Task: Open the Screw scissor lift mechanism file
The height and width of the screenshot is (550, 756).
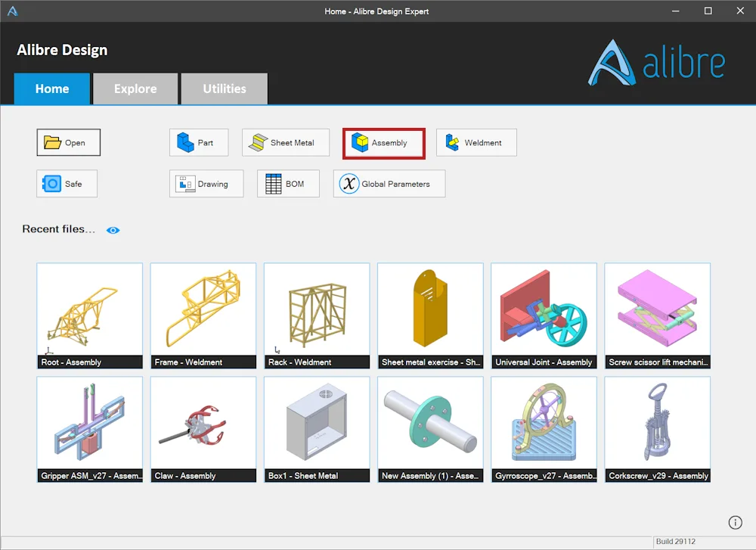Action: [x=657, y=315]
